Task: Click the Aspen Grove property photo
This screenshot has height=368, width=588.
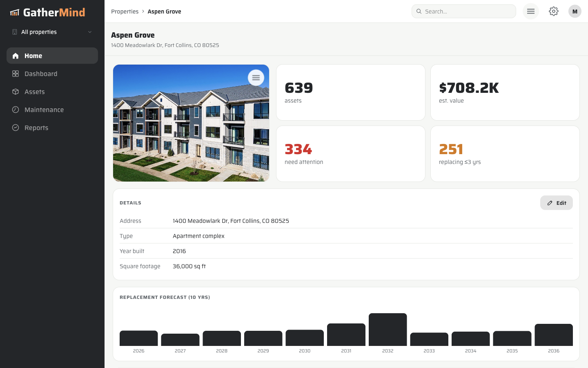Action: [191, 123]
